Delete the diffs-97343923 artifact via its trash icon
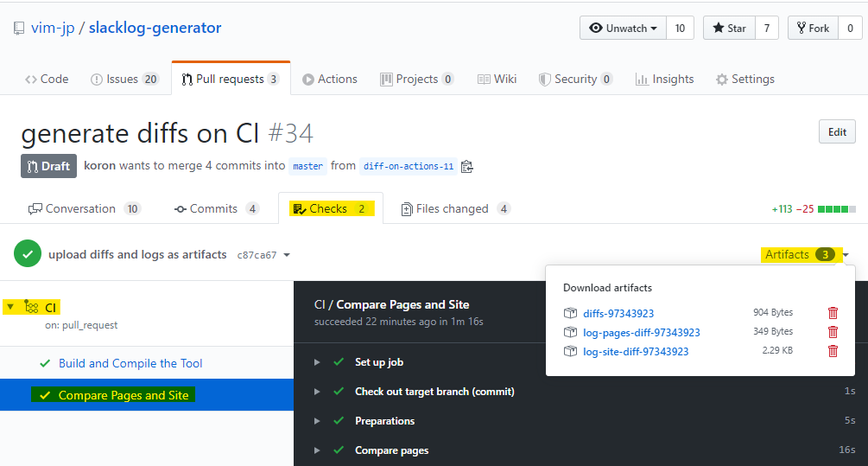This screenshot has height=466, width=868. coord(833,313)
